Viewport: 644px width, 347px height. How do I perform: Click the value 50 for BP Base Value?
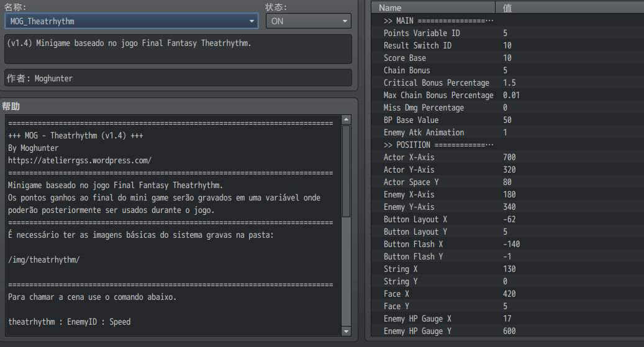click(x=507, y=120)
